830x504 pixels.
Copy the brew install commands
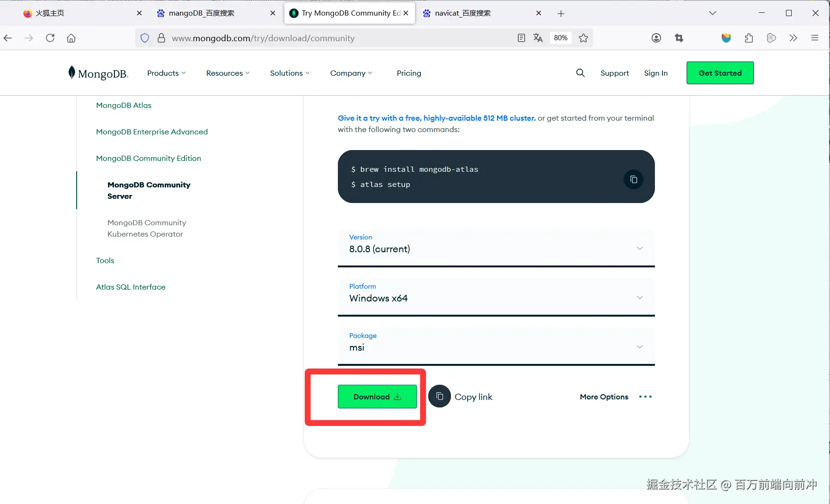point(634,179)
